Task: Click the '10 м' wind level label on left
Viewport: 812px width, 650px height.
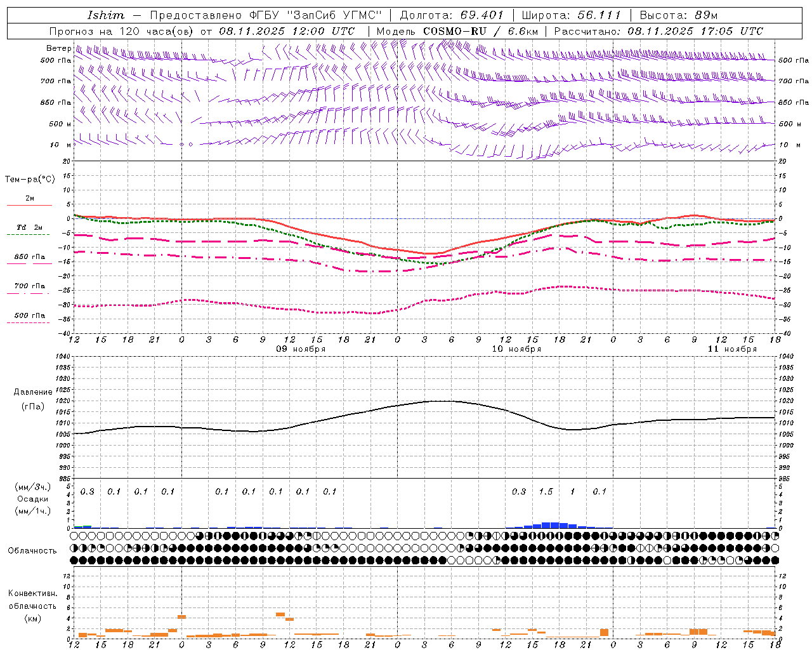Action: 61,145
